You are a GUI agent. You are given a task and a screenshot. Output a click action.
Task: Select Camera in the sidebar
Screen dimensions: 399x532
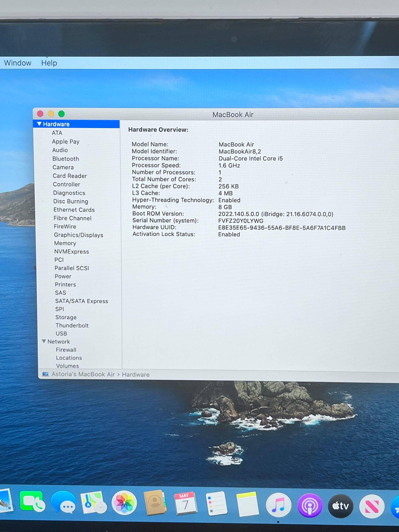coord(63,167)
